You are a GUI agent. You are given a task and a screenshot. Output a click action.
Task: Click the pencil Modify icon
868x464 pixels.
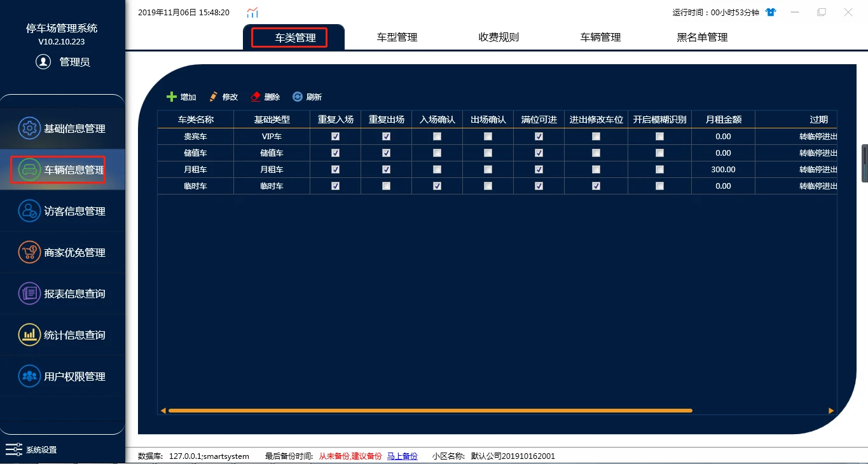coord(213,97)
